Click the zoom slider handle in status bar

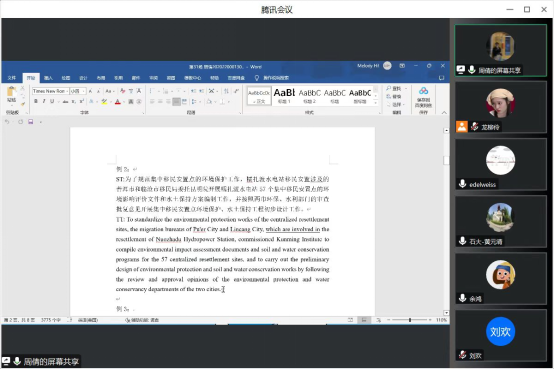click(410, 320)
